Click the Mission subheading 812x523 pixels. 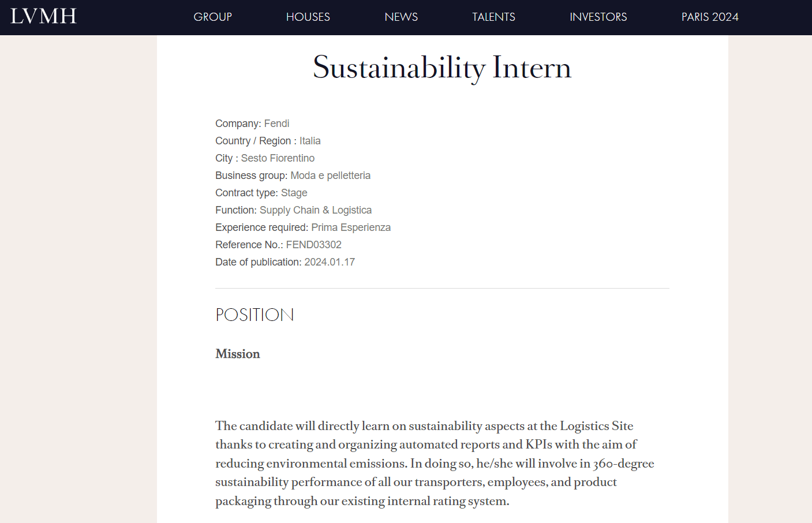pos(237,354)
